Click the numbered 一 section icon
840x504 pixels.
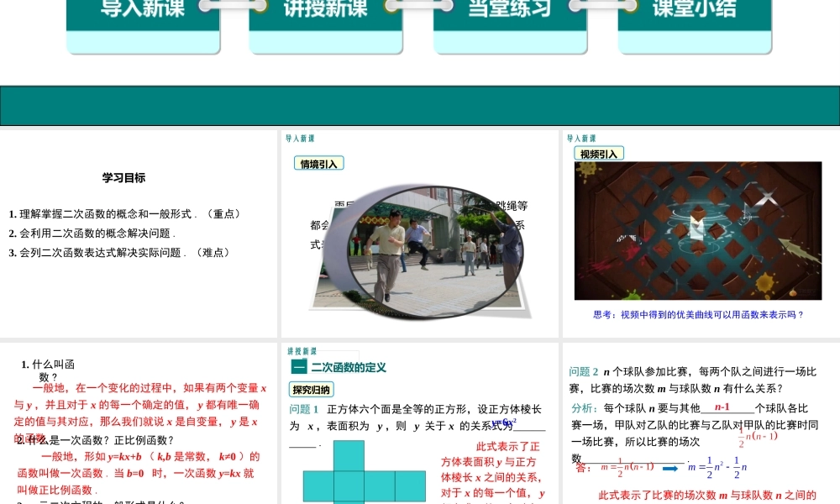(x=299, y=367)
